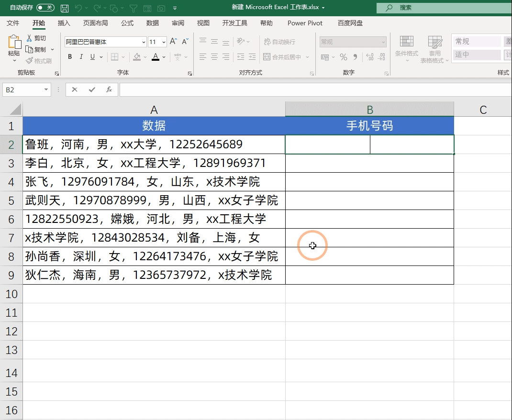Image resolution: width=512 pixels, height=420 pixels.
Task: Switch to the 审阅 ribbon tab
Action: point(178,23)
